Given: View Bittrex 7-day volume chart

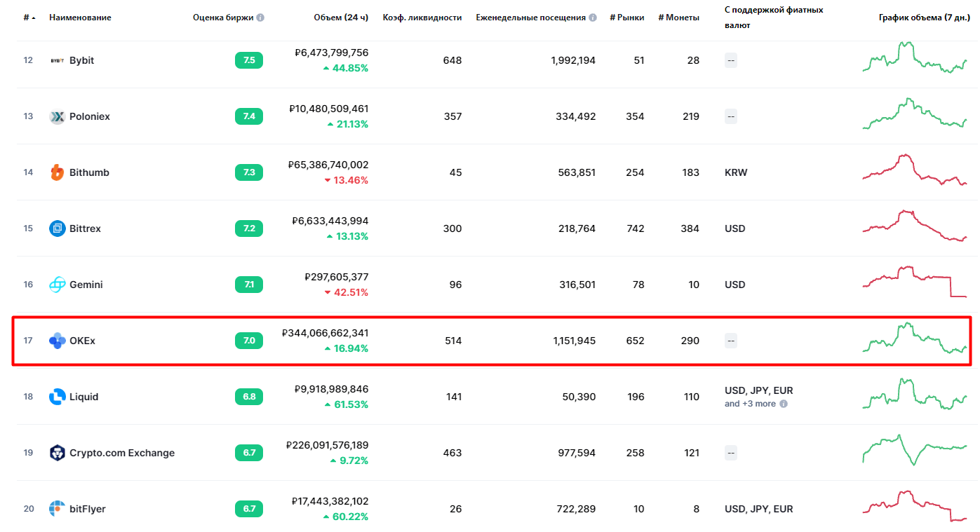Looking at the screenshot, I should pos(915,226).
